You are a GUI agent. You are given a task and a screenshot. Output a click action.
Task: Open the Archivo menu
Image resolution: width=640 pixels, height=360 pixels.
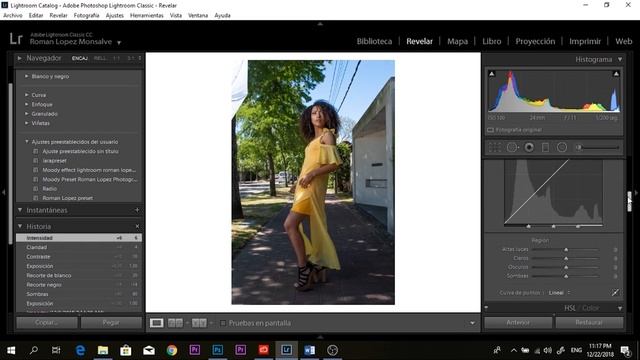tap(13, 16)
